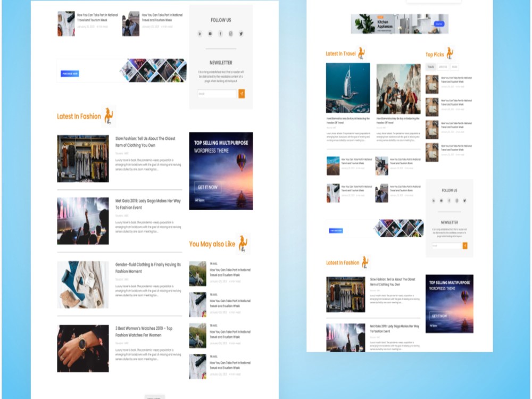532x399 pixels.
Task: Open Met Gala 2019 article title on right page
Action: (x=395, y=328)
